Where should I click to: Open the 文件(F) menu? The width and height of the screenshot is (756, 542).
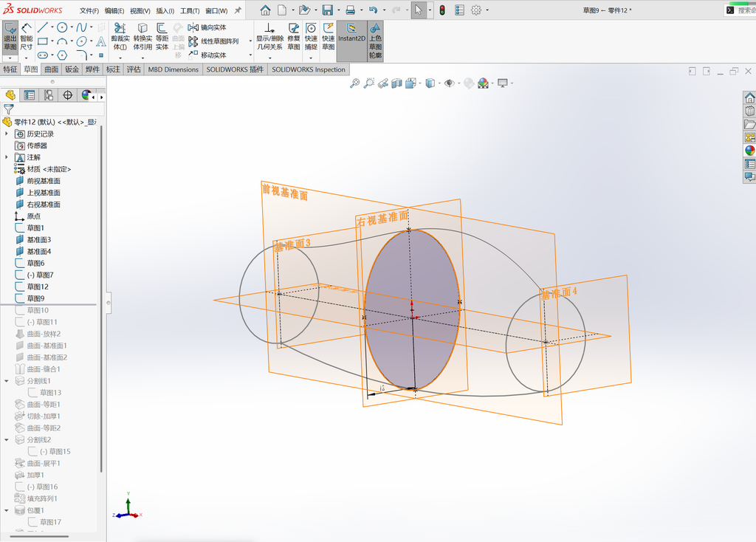tap(89, 10)
